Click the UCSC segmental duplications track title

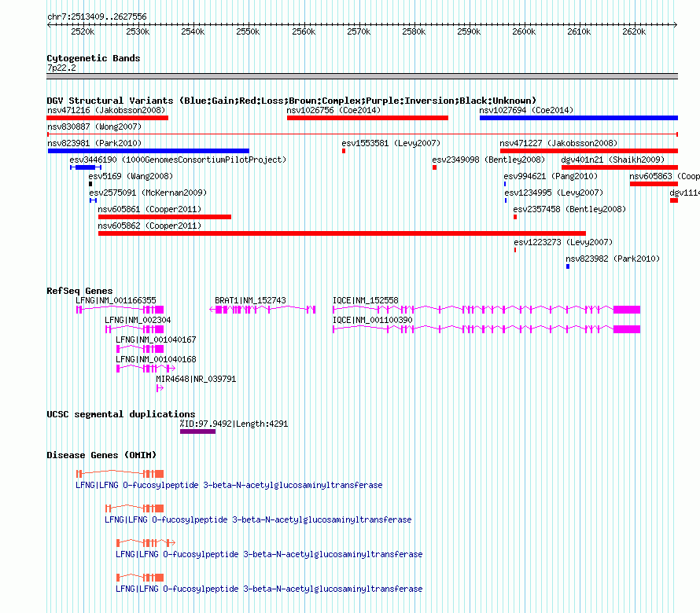(x=121, y=414)
